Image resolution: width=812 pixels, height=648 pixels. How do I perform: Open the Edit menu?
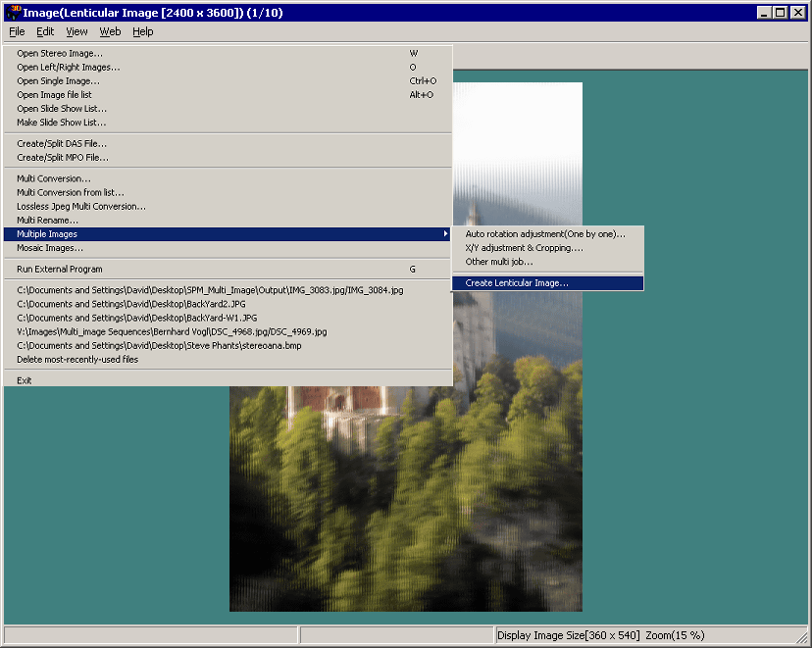(45, 31)
